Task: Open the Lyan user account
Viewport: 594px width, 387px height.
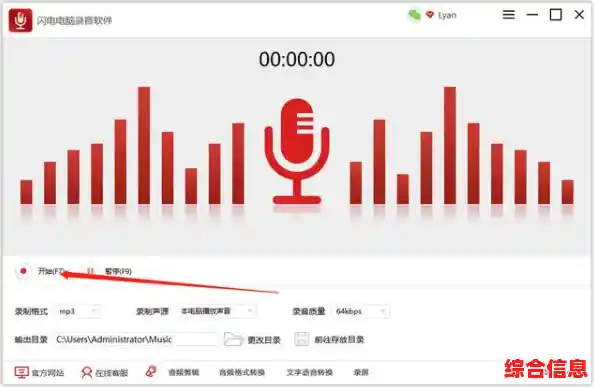Action: click(447, 16)
